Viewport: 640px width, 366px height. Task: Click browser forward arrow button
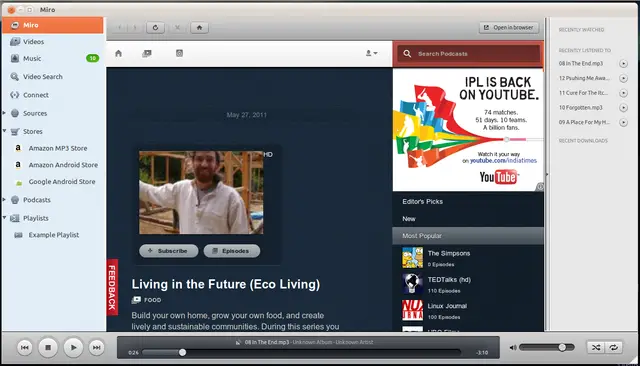pos(135,27)
